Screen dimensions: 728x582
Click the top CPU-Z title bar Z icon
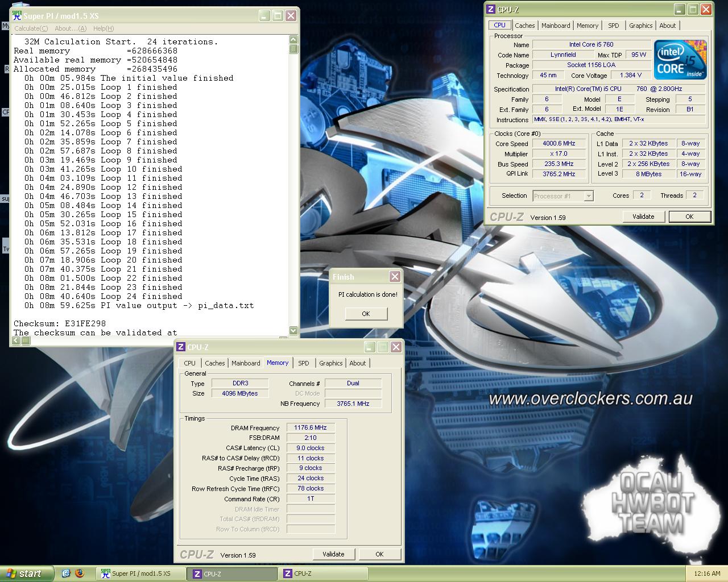pos(491,9)
